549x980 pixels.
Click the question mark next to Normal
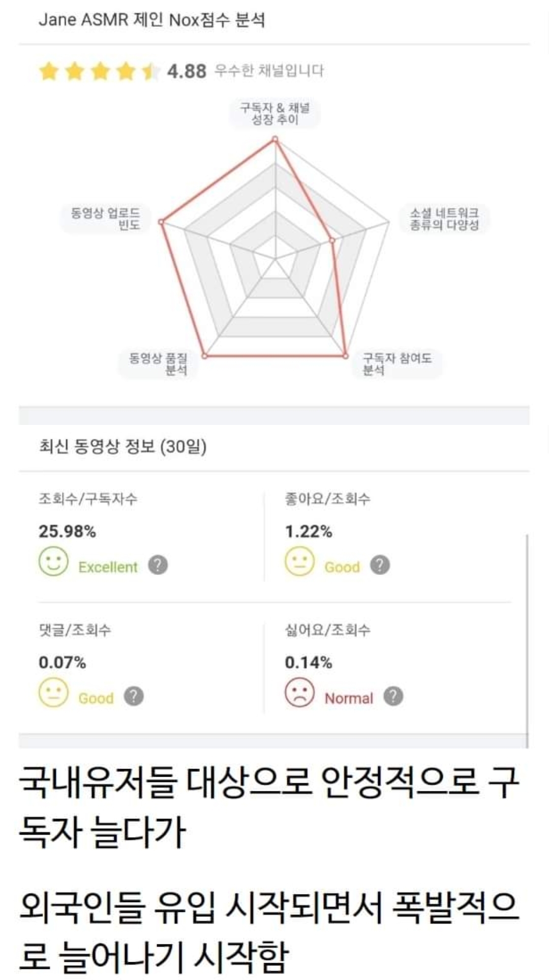pos(393,696)
